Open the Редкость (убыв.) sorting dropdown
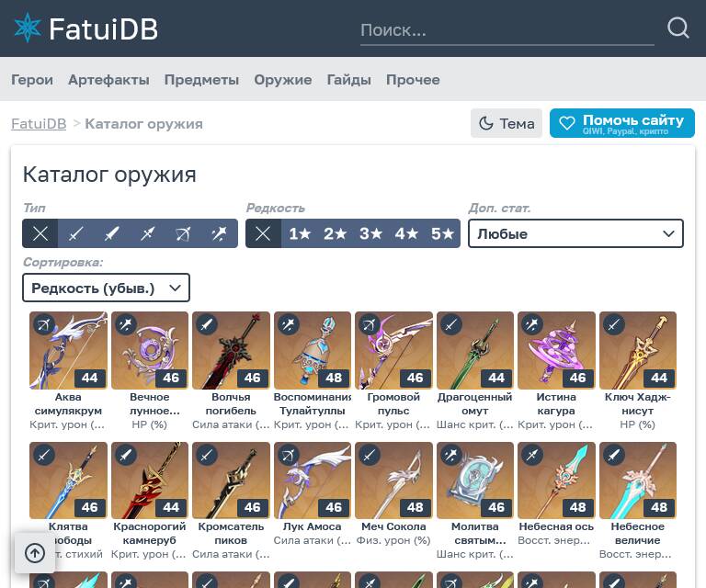Viewport: 706px width, 588px height. [106, 288]
